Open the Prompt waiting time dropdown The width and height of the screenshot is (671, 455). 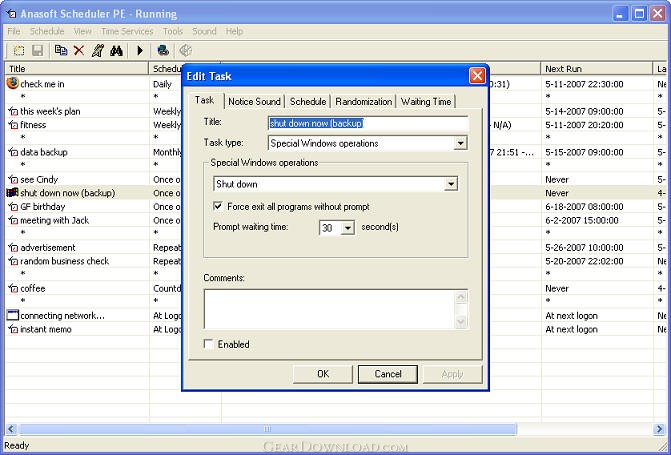(348, 228)
